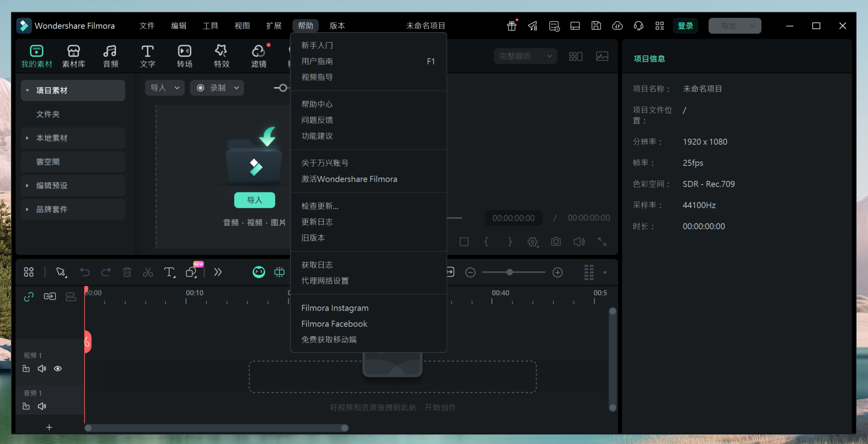Click the green Import (导入) button
Viewport: 868px width, 444px height.
point(254,200)
